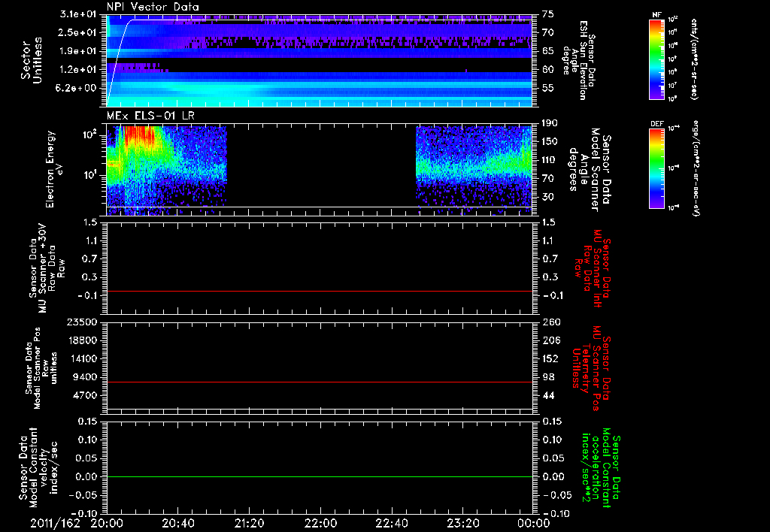Click the ESH Sun Elevation Angle axis title
The width and height of the screenshot is (770, 532).
(x=578, y=60)
